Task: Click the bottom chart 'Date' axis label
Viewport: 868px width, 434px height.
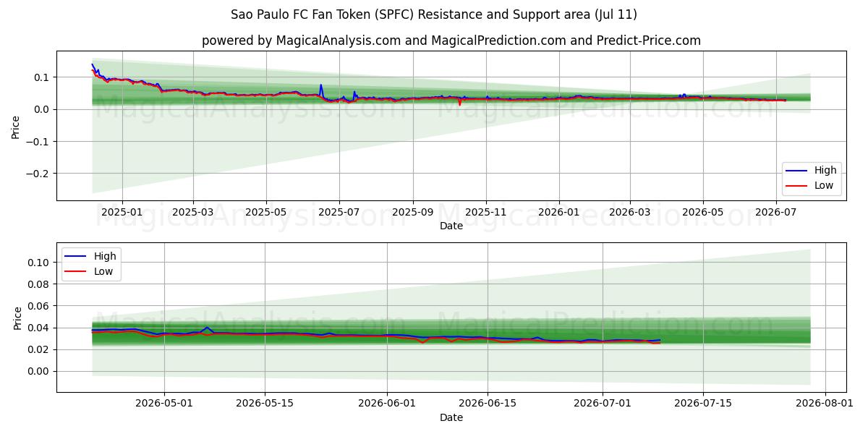Action: click(451, 417)
